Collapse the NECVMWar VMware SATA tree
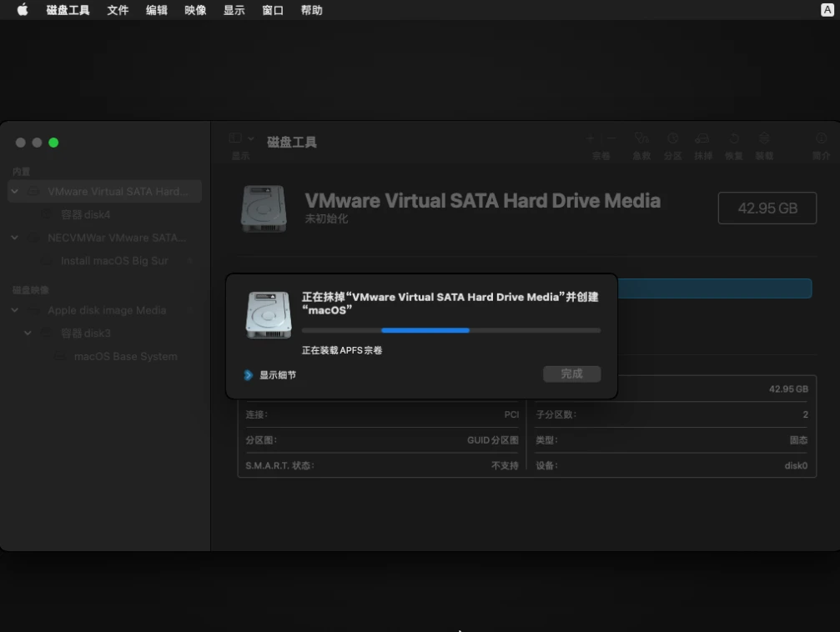The height and width of the screenshot is (632, 840). click(x=15, y=238)
